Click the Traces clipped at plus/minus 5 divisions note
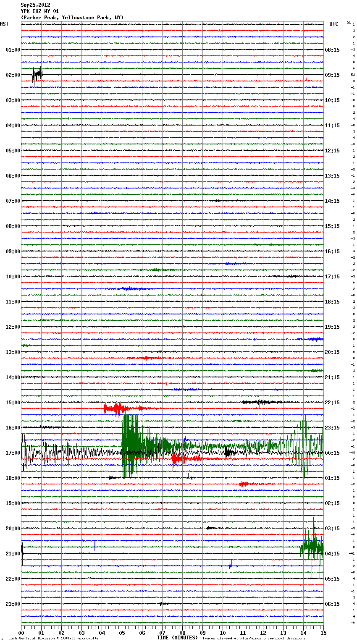This screenshot has height=644, width=357. (254, 639)
